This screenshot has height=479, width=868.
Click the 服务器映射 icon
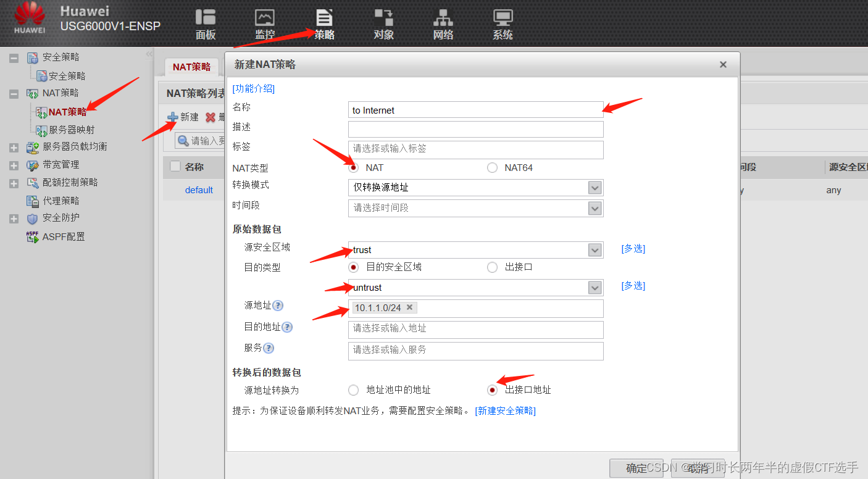(x=42, y=130)
